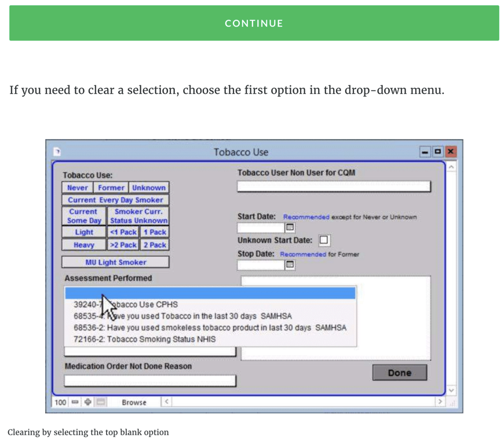The height and width of the screenshot is (441, 504).
Task: Select the Former tobacco use option
Action: 111,188
